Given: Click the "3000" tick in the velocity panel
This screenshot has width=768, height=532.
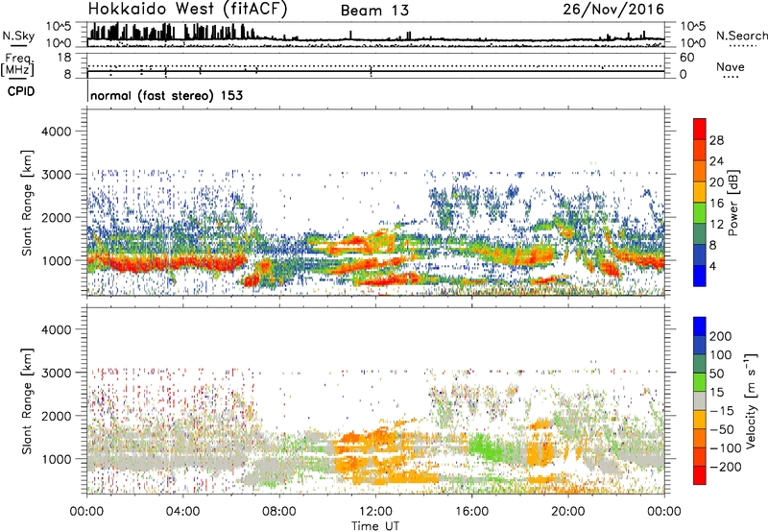Looking at the screenshot, I should (57, 373).
